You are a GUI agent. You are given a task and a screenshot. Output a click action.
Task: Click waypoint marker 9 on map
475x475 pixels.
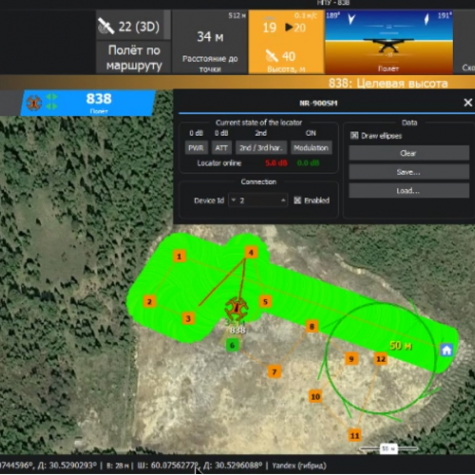351,359
